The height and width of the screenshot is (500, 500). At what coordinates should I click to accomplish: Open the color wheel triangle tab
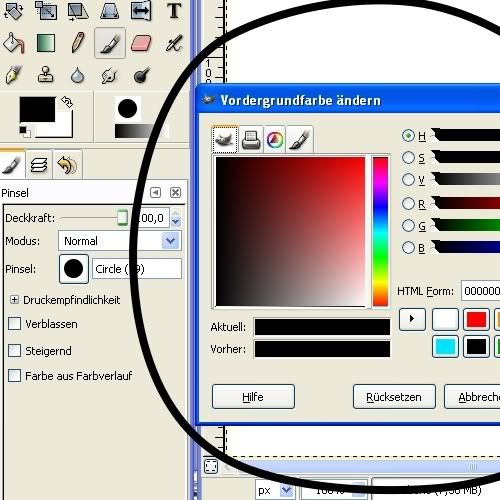click(275, 139)
